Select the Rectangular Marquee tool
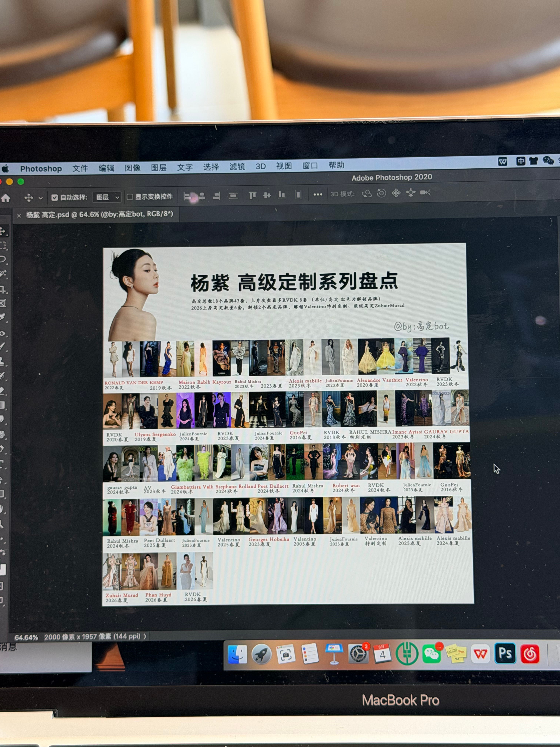The image size is (560, 747). tap(3, 245)
